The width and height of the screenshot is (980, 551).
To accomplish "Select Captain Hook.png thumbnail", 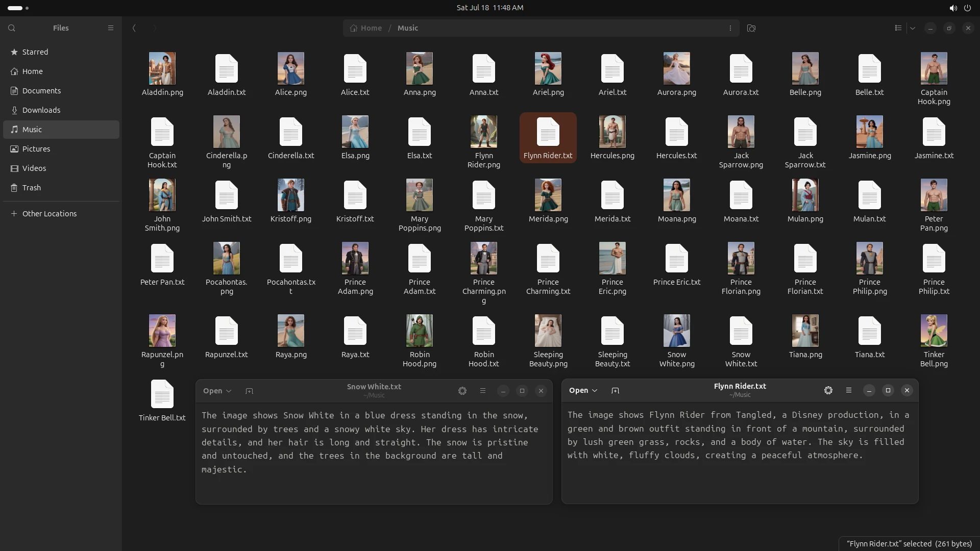I will coord(934,68).
